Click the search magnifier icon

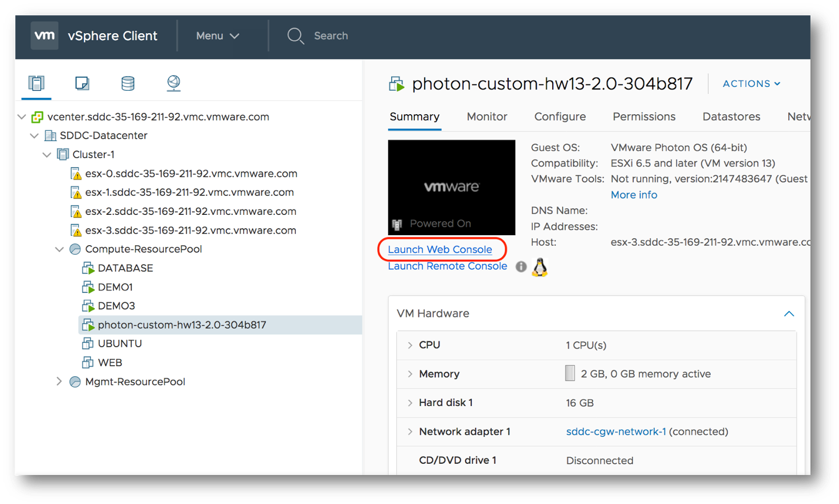coord(296,36)
